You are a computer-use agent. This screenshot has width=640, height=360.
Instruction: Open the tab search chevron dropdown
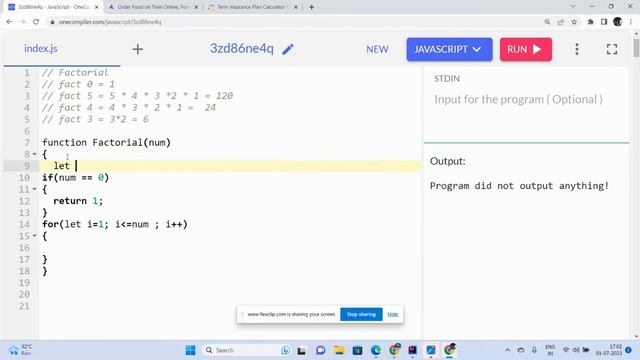(x=573, y=7)
